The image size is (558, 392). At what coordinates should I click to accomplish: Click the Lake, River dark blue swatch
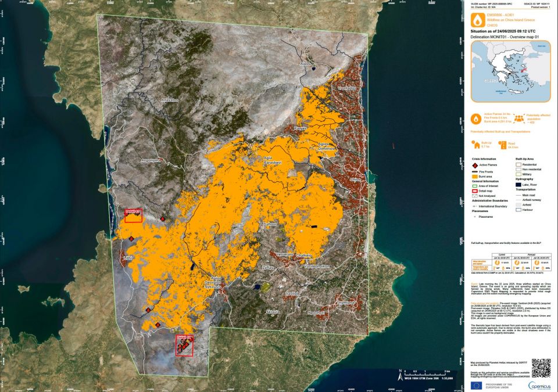[x=519, y=184]
